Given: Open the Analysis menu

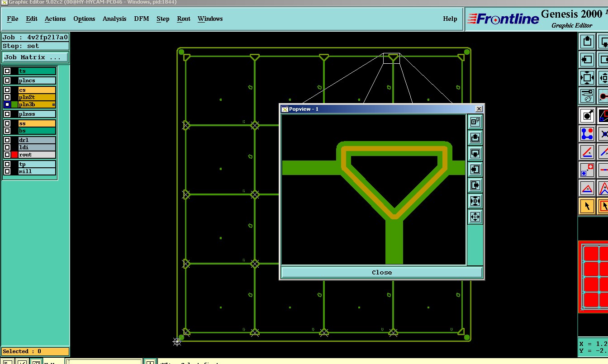Looking at the screenshot, I should [114, 19].
